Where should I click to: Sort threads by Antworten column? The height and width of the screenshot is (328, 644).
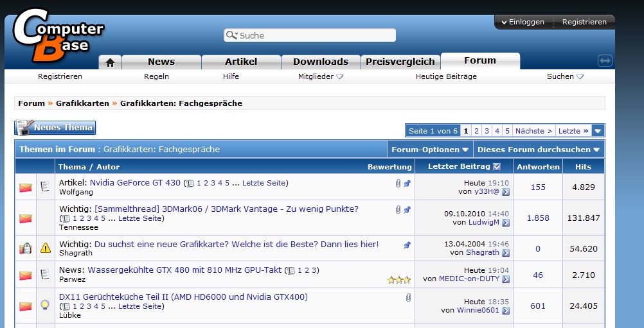click(538, 167)
